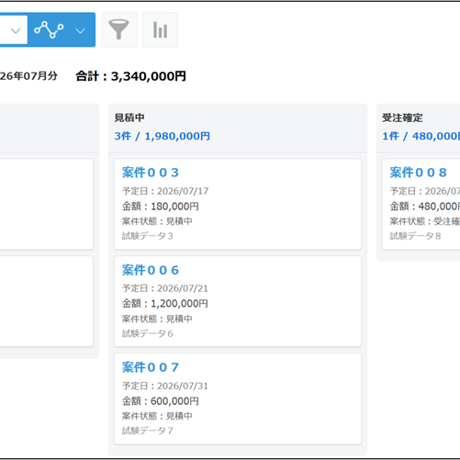The width and height of the screenshot is (460, 460).
Task: Click 予定日：2026/07/21 text
Action: pos(165,288)
